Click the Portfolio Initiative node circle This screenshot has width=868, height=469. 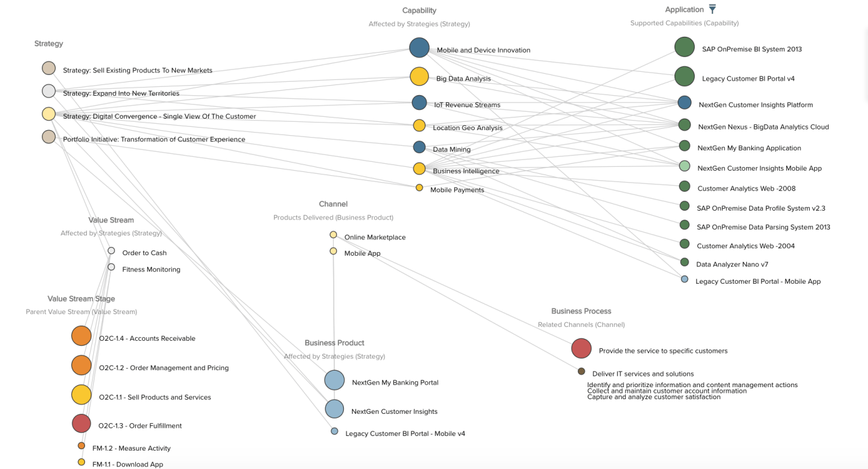[49, 136]
